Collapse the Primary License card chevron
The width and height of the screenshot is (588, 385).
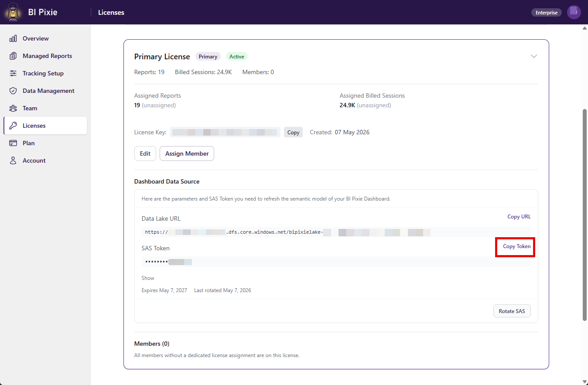[x=533, y=56]
